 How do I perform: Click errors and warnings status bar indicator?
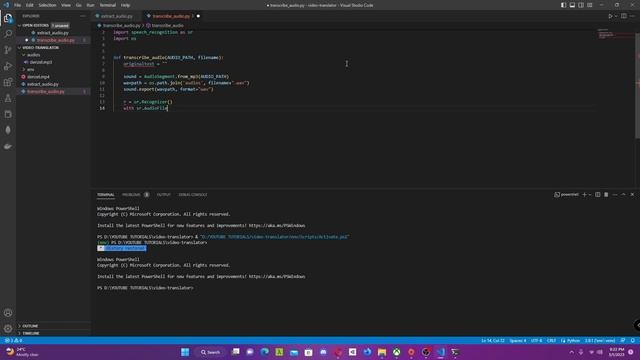click(x=13, y=340)
